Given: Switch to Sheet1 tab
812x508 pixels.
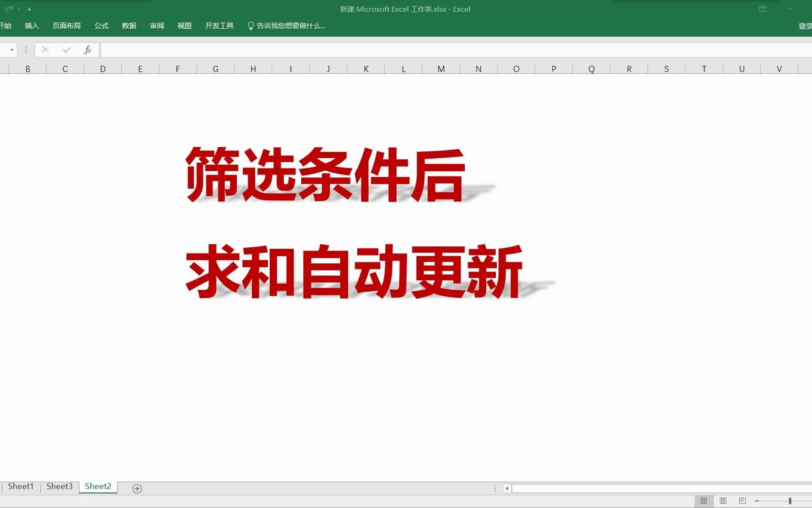Looking at the screenshot, I should [21, 487].
